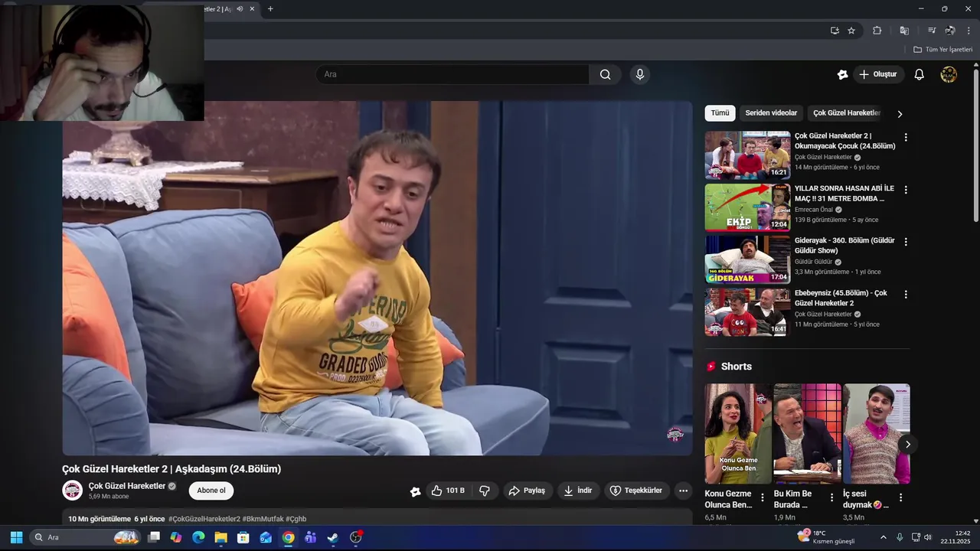Click the Teşekkürler thanks button

point(635,491)
